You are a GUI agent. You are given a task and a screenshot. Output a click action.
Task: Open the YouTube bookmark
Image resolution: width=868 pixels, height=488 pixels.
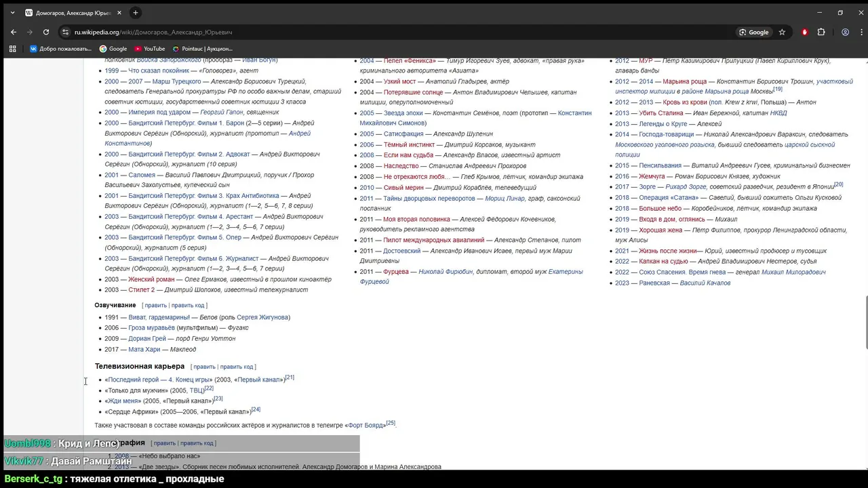150,49
